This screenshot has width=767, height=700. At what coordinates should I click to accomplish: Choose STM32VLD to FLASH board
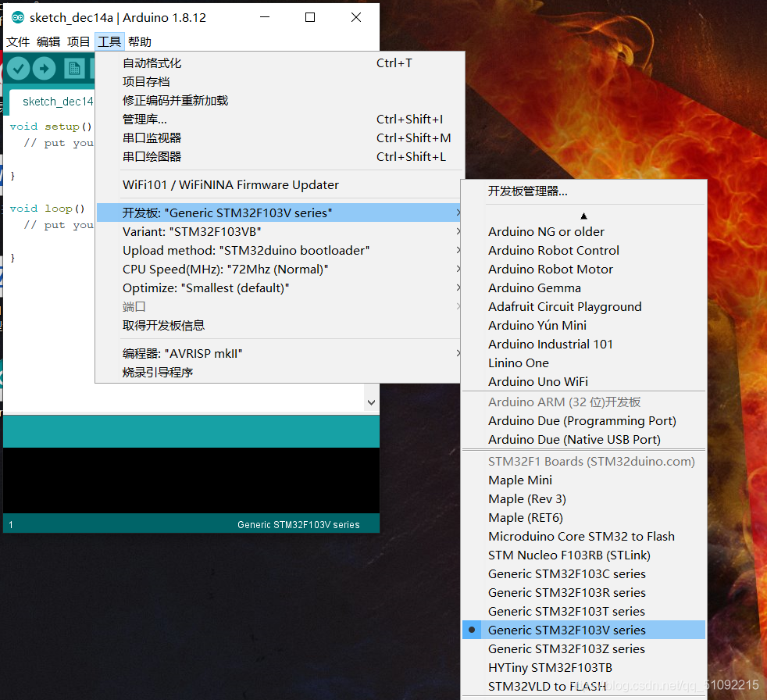(x=583, y=686)
